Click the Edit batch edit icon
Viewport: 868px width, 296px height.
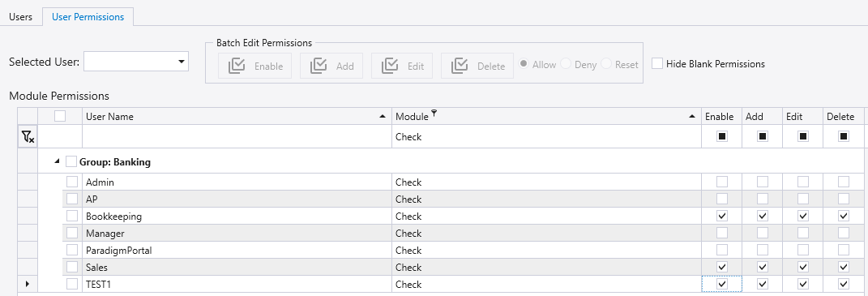point(391,66)
